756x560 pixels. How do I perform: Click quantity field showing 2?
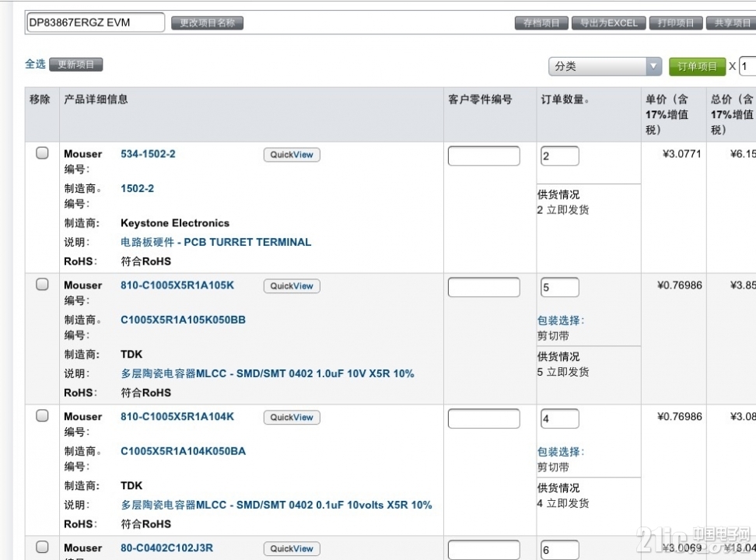[560, 156]
